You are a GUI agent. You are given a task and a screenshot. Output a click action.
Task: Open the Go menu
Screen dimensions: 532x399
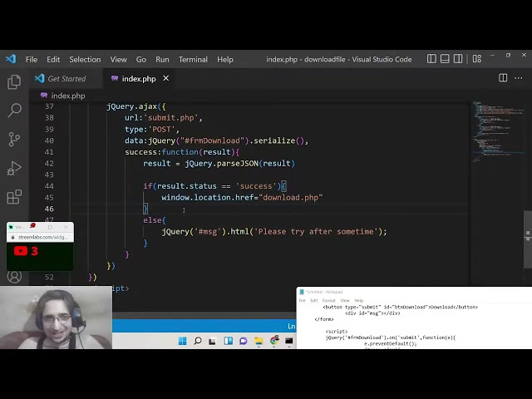[141, 59]
